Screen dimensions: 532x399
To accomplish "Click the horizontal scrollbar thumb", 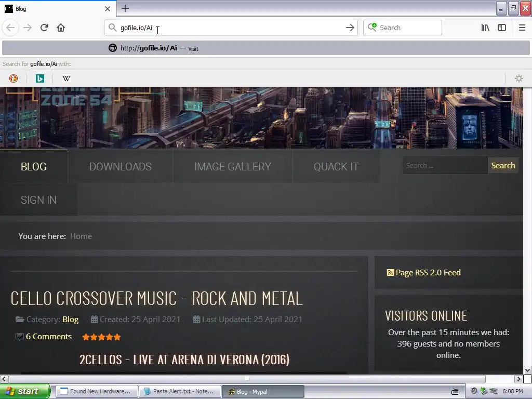I will click(x=247, y=379).
